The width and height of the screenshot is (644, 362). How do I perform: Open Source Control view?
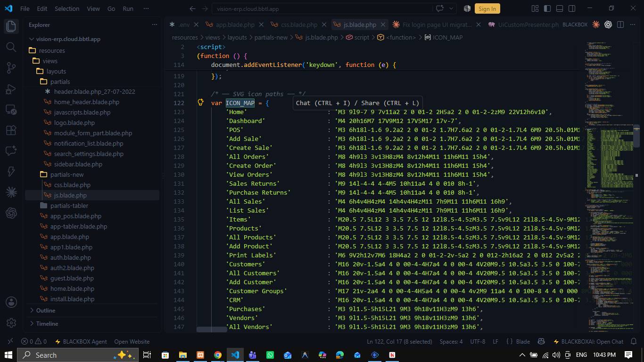pyautogui.click(x=11, y=68)
